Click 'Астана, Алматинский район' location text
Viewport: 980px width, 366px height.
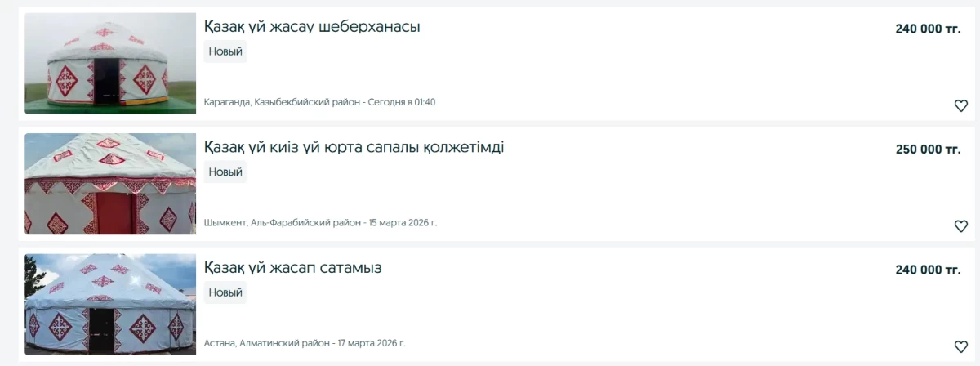click(x=267, y=343)
